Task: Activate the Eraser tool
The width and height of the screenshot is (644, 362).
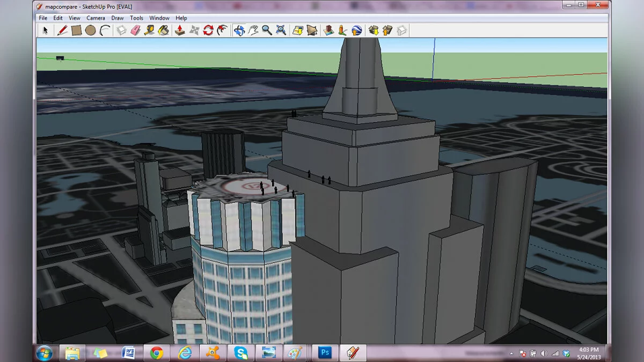Action: click(135, 31)
